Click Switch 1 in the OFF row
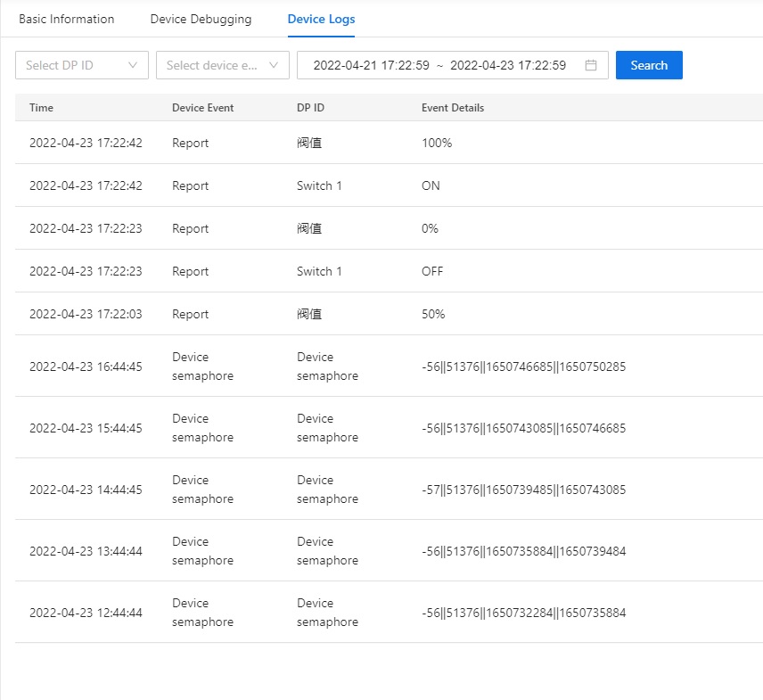 point(319,271)
